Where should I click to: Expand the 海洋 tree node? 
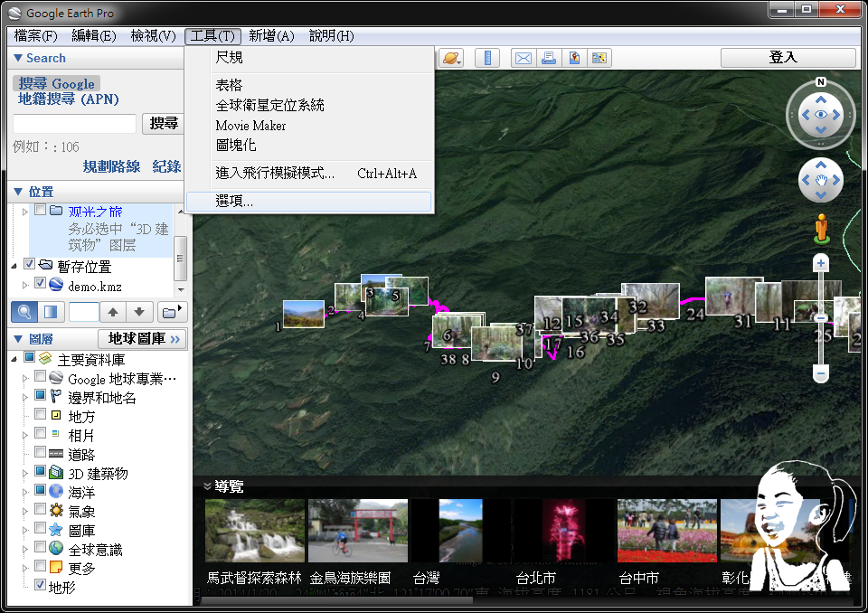pos(25,492)
